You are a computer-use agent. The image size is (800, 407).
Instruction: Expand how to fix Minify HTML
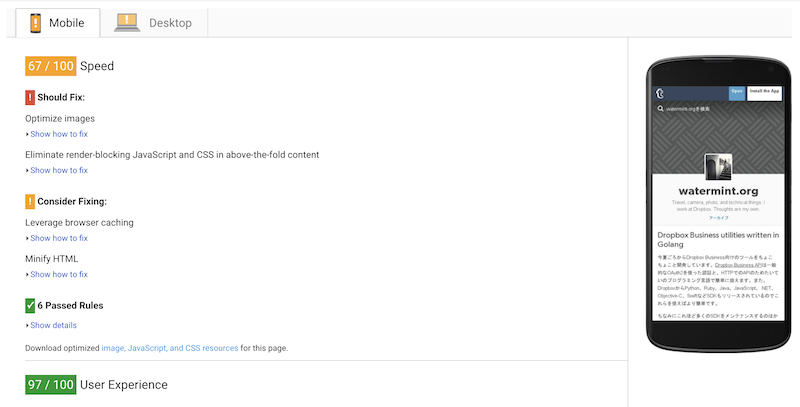[58, 274]
